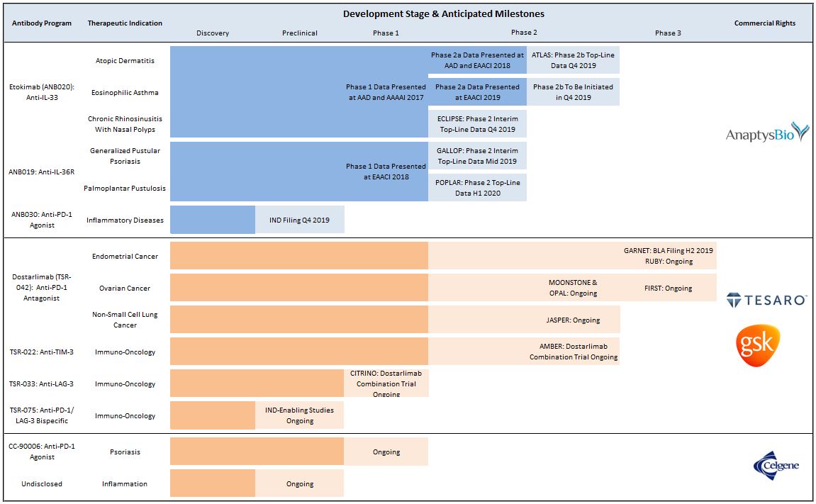Select the GARNET BLA Filing milestone

[x=667, y=256]
